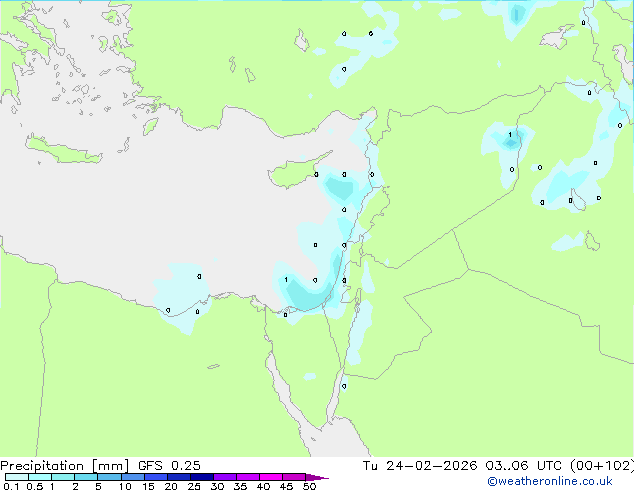
Task: Click the above-50 arrow tip of legend
Action: point(317,478)
